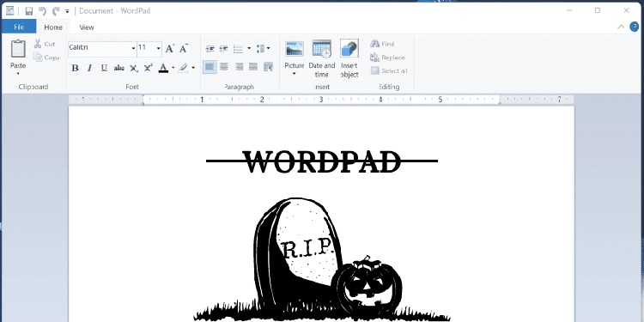Apply strikethrough formatting

118,68
